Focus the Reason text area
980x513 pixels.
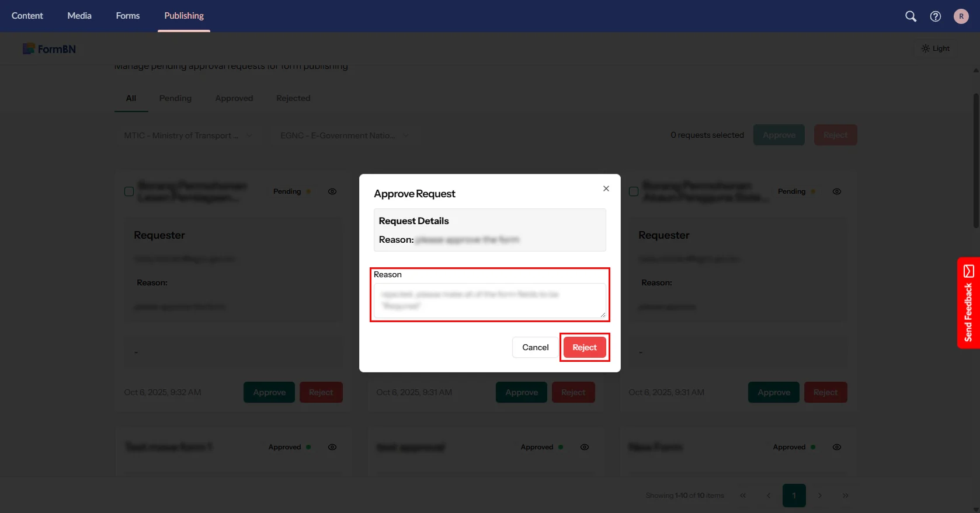490,301
